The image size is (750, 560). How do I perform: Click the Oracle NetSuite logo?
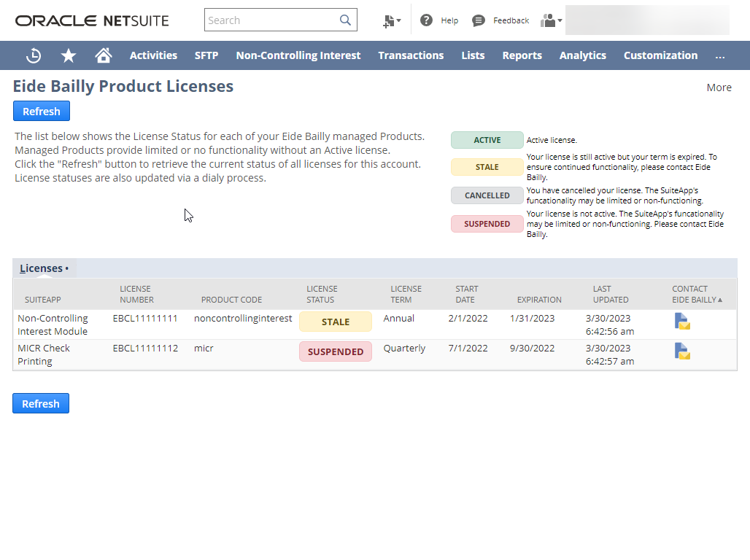point(92,20)
